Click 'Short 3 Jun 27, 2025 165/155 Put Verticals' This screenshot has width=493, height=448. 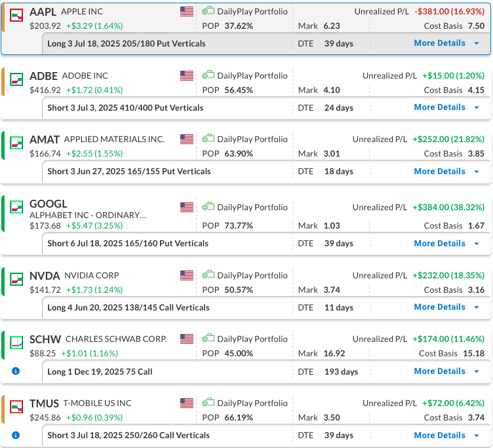click(x=129, y=171)
